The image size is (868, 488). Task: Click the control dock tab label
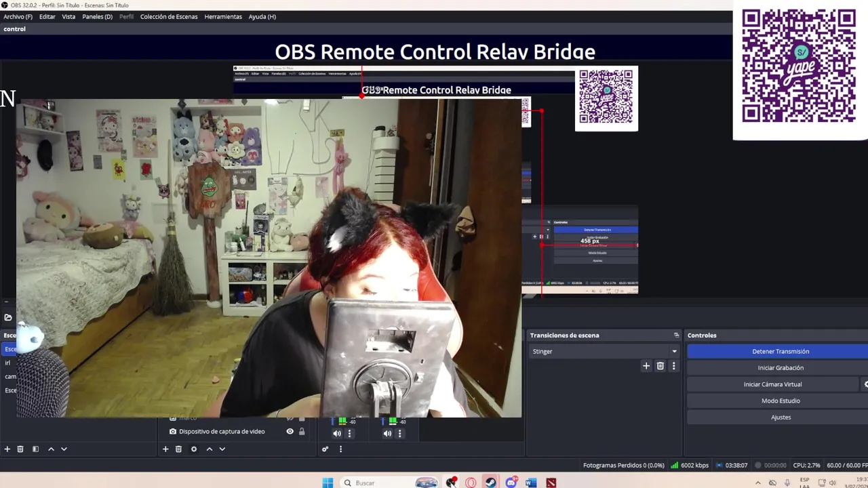click(14, 29)
